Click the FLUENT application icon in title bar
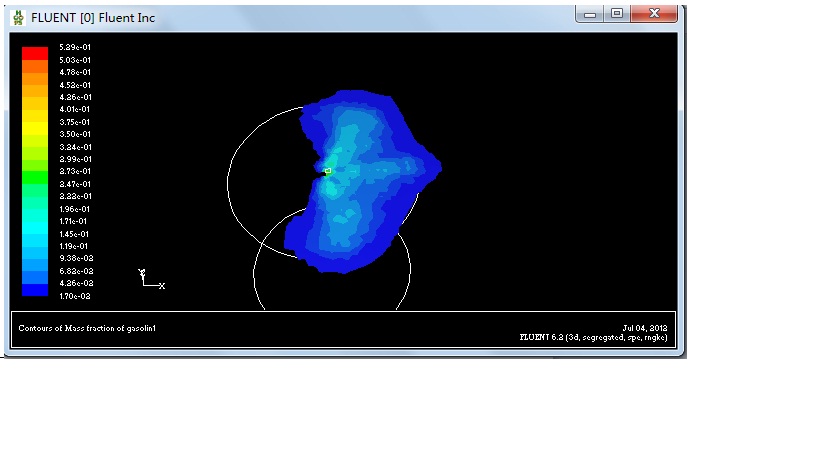819x460 pixels. tap(17, 16)
